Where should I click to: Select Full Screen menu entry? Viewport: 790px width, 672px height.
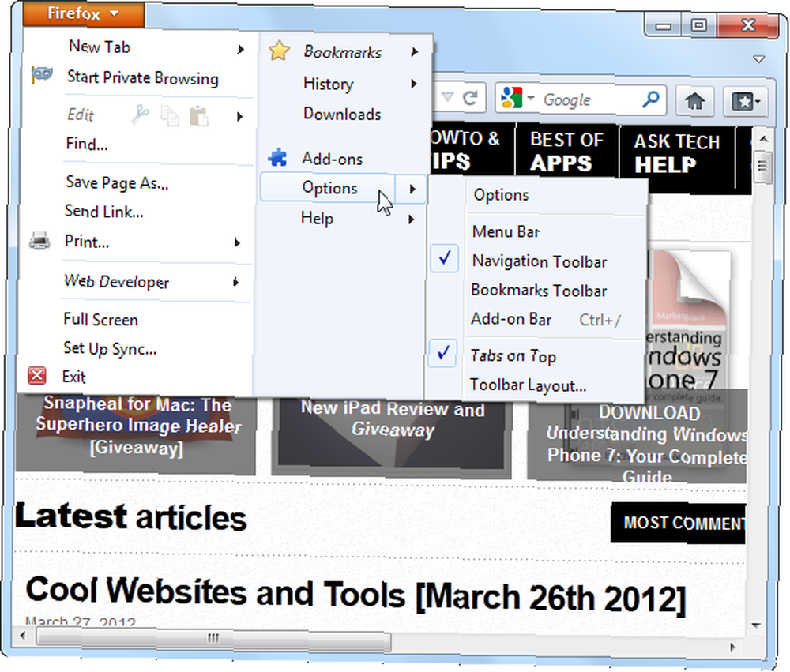pyautogui.click(x=100, y=319)
